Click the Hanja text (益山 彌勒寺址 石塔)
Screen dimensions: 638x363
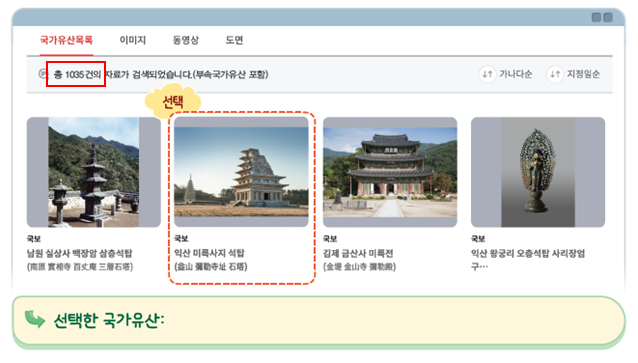tap(211, 267)
